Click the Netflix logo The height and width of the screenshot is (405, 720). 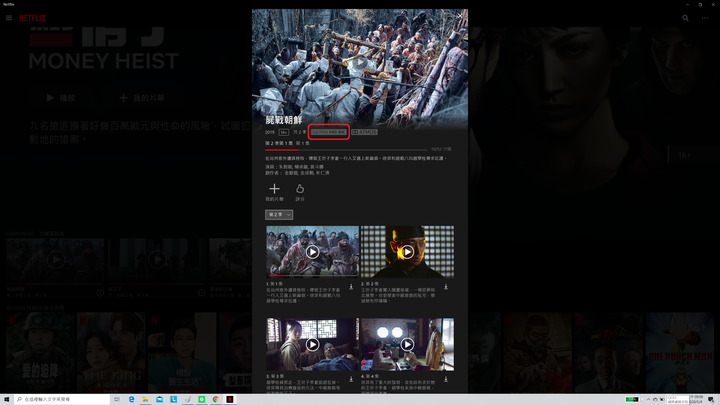pyautogui.click(x=32, y=18)
